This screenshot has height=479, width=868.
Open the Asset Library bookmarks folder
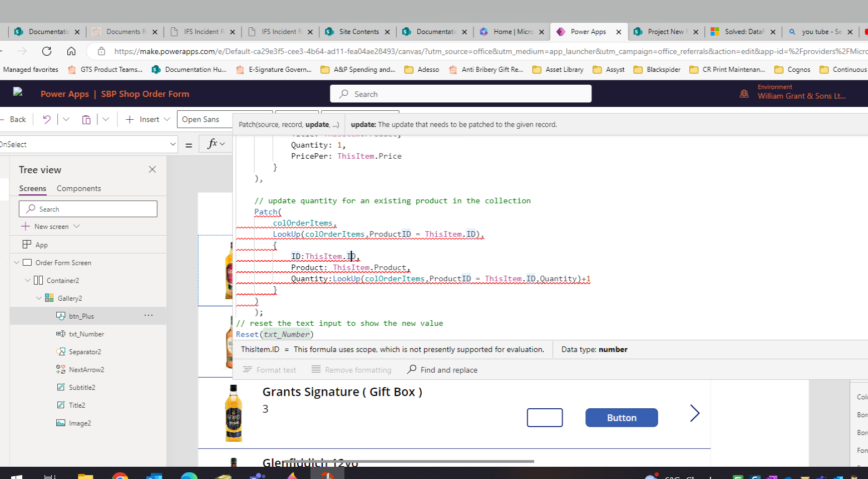pos(558,70)
